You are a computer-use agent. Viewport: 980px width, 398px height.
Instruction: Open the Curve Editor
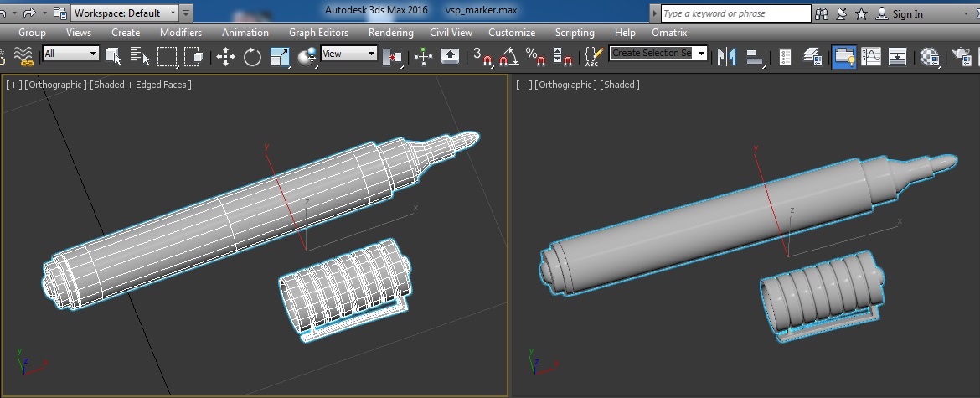coord(871,57)
